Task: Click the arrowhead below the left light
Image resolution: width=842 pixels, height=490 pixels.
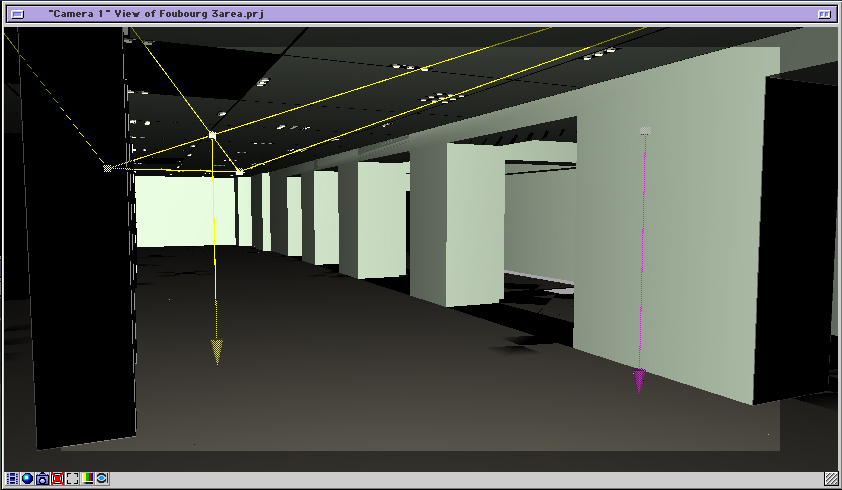Action: (x=217, y=352)
